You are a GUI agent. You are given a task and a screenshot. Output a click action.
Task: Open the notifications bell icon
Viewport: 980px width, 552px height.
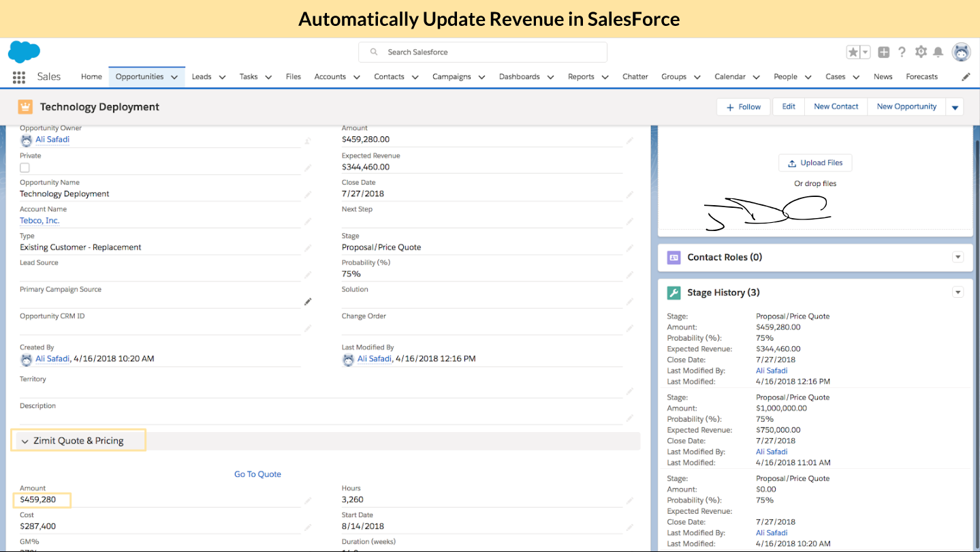[x=939, y=52]
